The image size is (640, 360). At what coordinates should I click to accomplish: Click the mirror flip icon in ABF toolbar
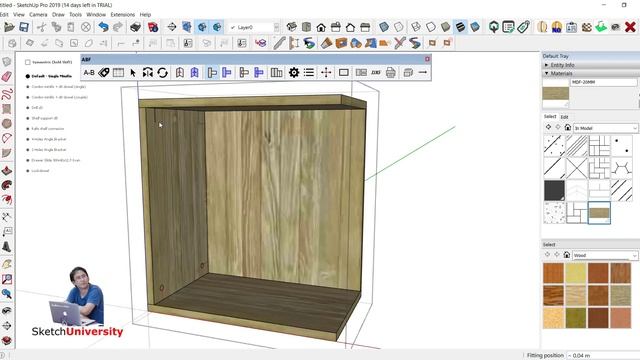pos(147,73)
